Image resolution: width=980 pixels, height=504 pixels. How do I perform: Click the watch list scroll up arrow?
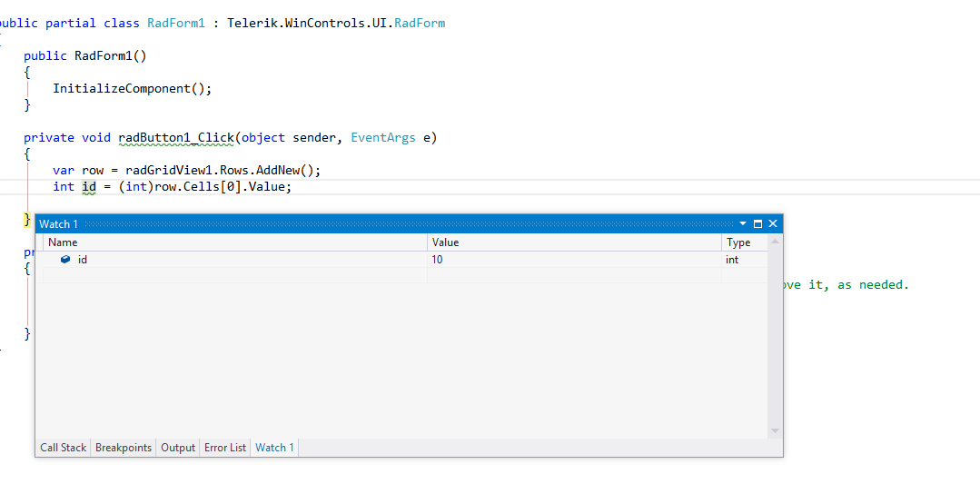coord(775,242)
